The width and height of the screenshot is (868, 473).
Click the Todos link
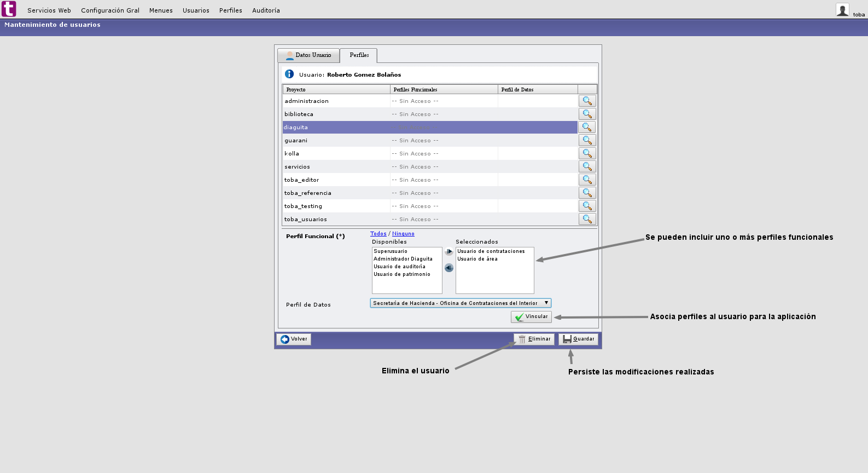click(x=378, y=234)
